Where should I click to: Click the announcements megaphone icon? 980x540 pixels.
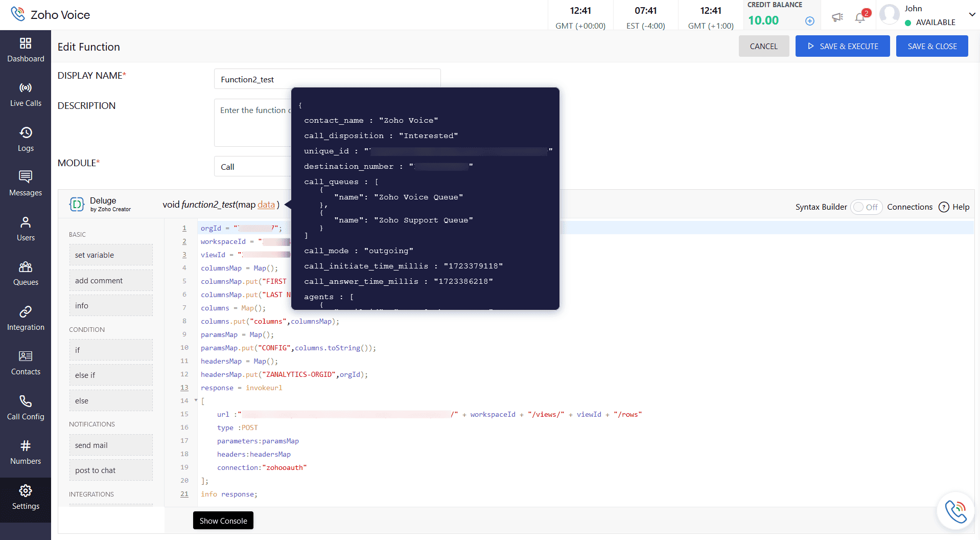[837, 18]
